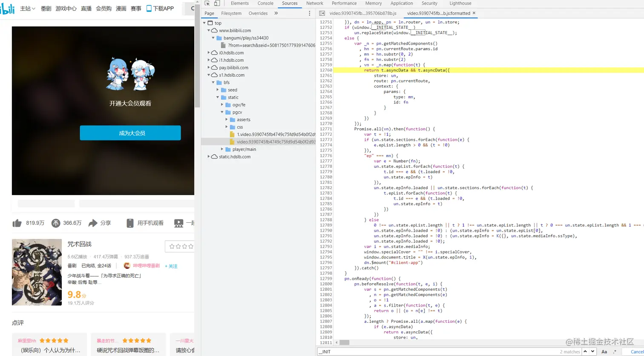This screenshot has height=356, width=644.
Task: Switch navigator to Overrides tab
Action: click(258, 13)
